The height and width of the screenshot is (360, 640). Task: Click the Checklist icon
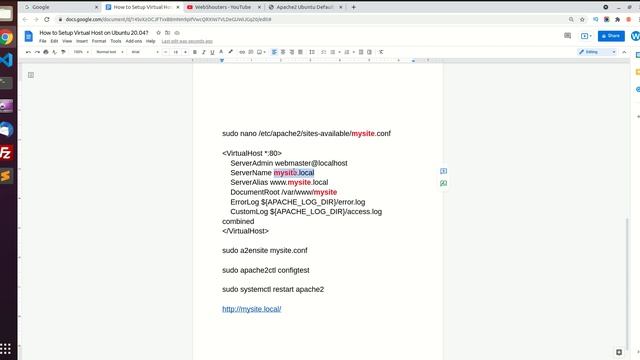click(324, 52)
